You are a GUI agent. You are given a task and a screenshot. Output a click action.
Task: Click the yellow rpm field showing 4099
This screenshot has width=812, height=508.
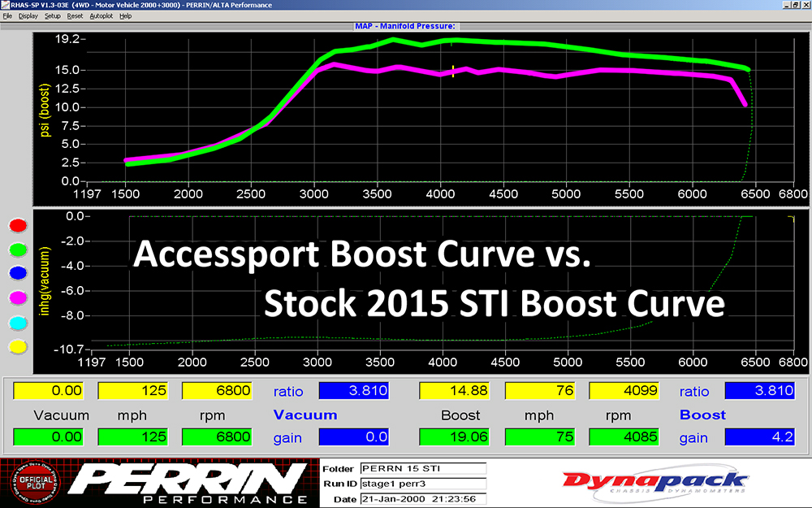pos(624,390)
